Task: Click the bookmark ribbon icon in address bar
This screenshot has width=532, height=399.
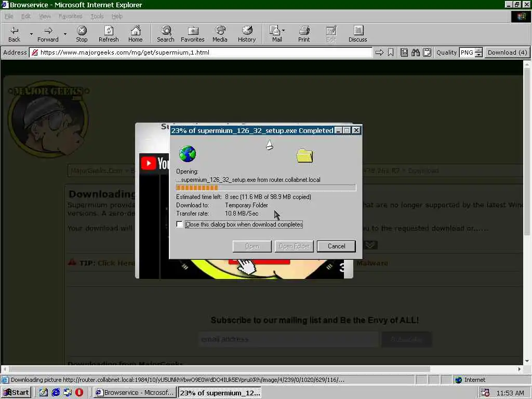Action: [x=391, y=52]
